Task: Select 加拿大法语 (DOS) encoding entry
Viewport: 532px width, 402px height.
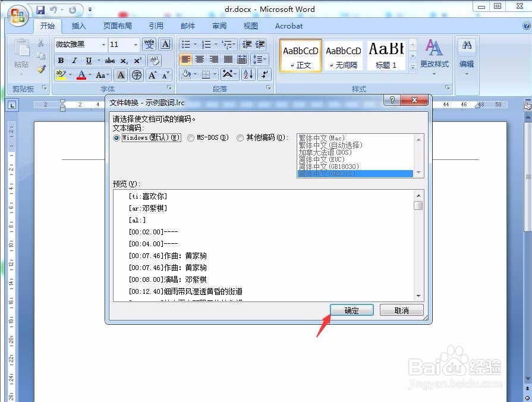Action: [325, 152]
